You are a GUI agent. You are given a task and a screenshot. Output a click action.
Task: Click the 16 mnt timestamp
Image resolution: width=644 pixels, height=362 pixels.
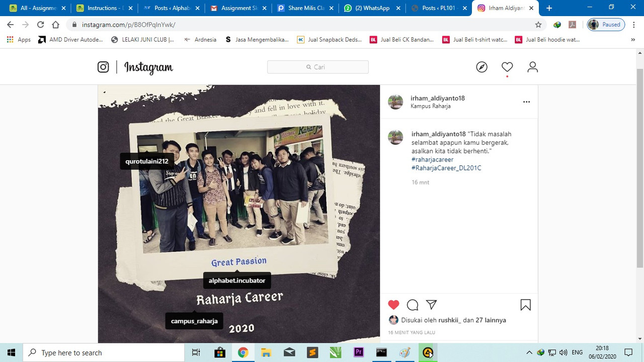421,183
